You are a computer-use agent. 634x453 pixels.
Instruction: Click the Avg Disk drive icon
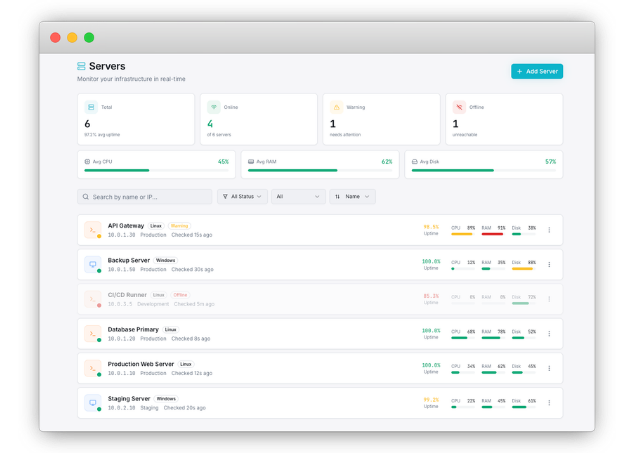(x=414, y=161)
